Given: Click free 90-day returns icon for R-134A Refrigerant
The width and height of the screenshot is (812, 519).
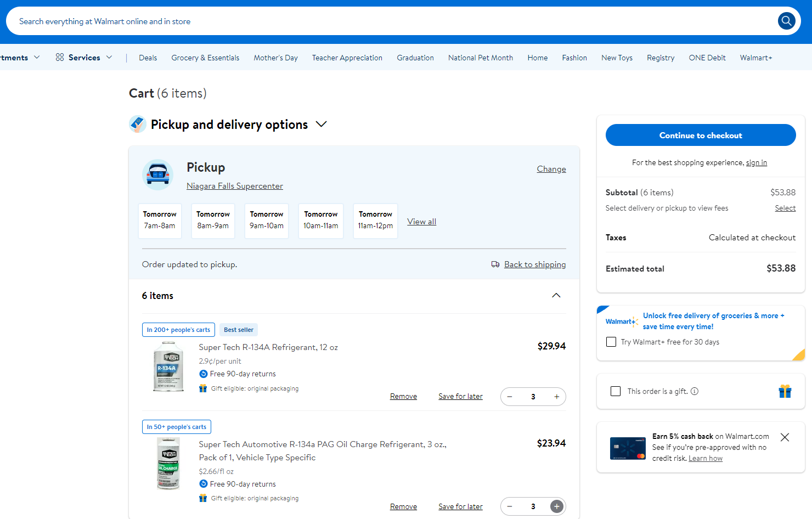Looking at the screenshot, I should point(204,374).
